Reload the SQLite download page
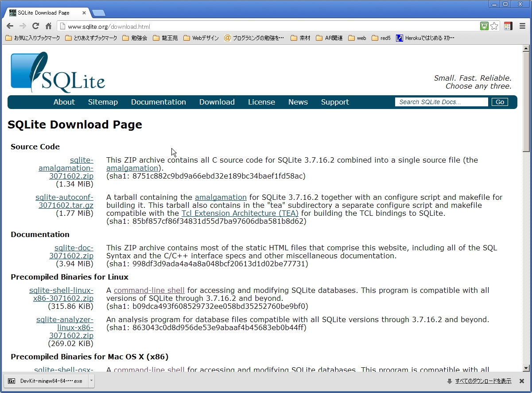Viewport: 532px width, 393px height. coord(36,26)
